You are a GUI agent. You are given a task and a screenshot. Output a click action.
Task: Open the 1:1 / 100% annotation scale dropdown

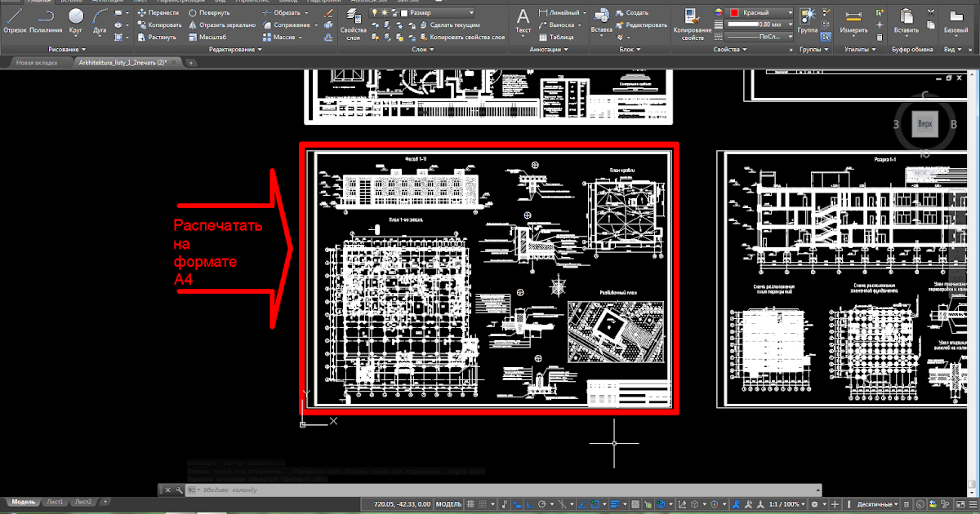789,504
